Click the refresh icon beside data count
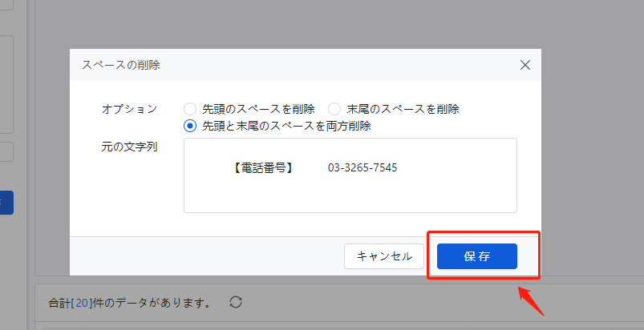 (x=236, y=303)
